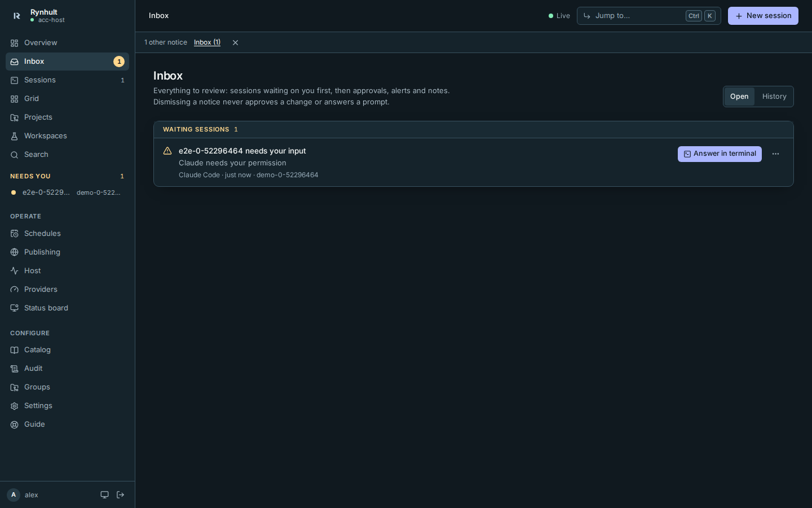Open Search from the sidebar
The image size is (812, 508).
67,155
